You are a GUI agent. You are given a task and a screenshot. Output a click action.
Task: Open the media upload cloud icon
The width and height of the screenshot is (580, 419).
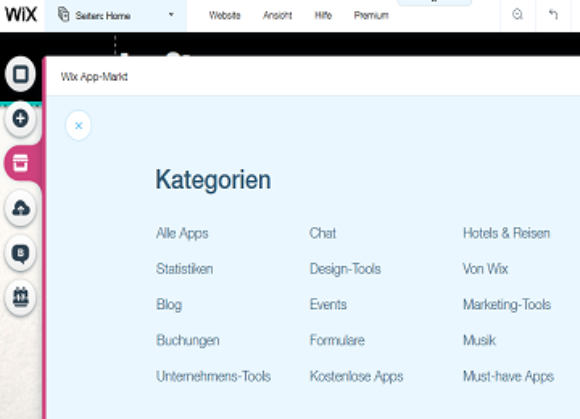click(x=21, y=208)
